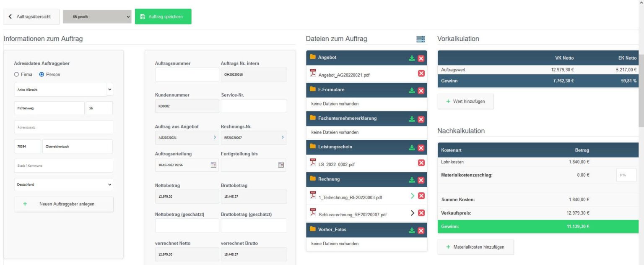Image resolution: width=644 pixels, height=265 pixels.
Task: Click the Auftrag speichern button
Action: pos(163,16)
